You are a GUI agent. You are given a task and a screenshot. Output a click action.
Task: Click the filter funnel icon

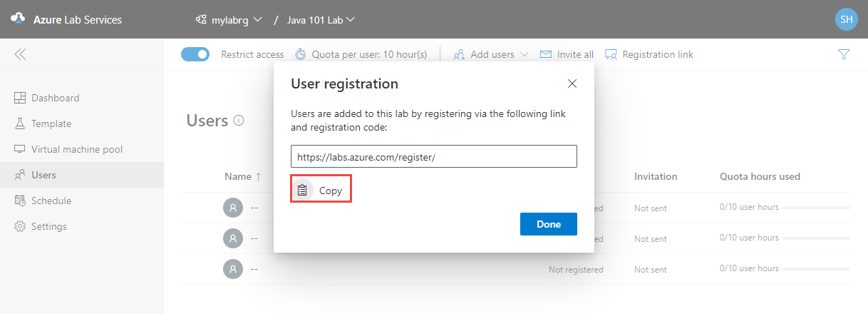point(844,54)
